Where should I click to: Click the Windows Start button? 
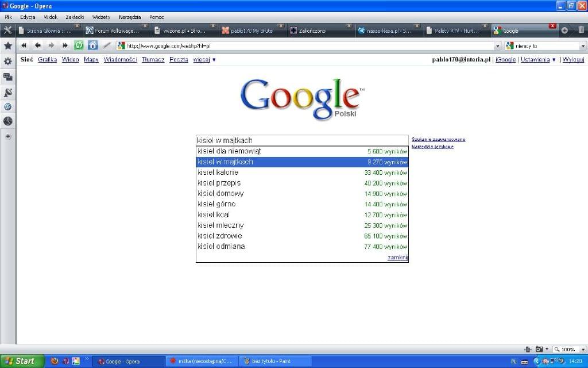(x=22, y=361)
